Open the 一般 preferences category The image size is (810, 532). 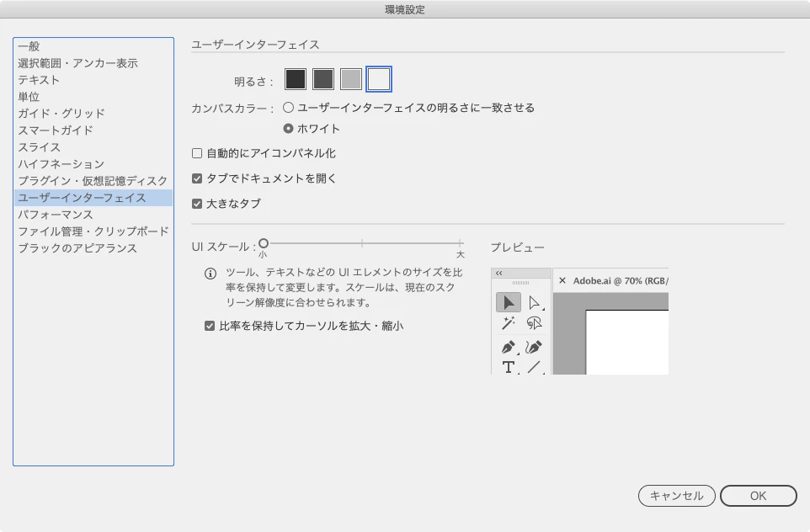(93, 46)
